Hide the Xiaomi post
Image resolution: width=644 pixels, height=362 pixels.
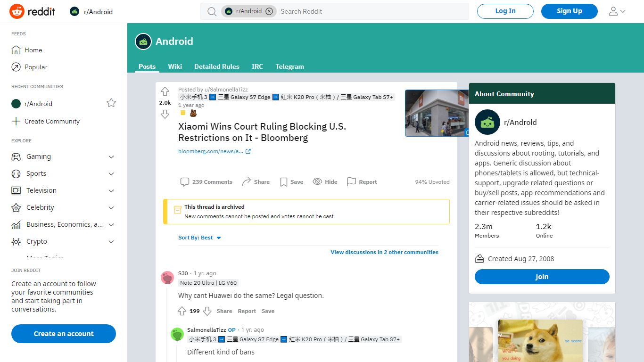pos(325,182)
